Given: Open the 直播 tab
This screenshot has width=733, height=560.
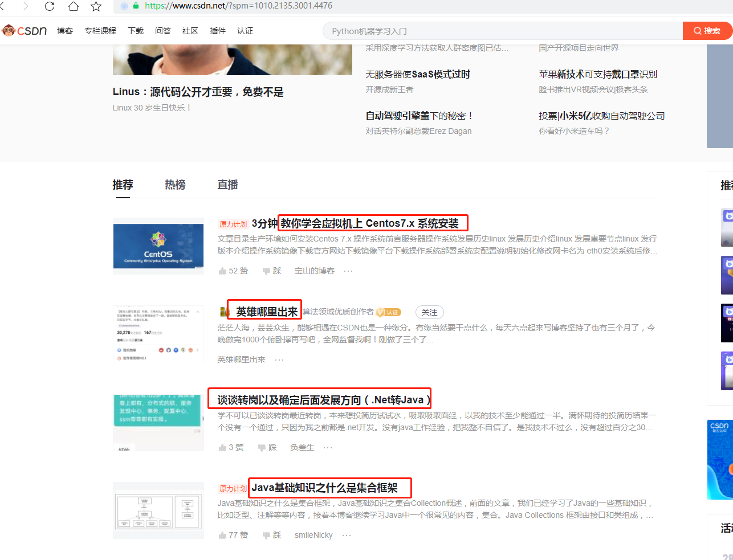Looking at the screenshot, I should (x=227, y=185).
